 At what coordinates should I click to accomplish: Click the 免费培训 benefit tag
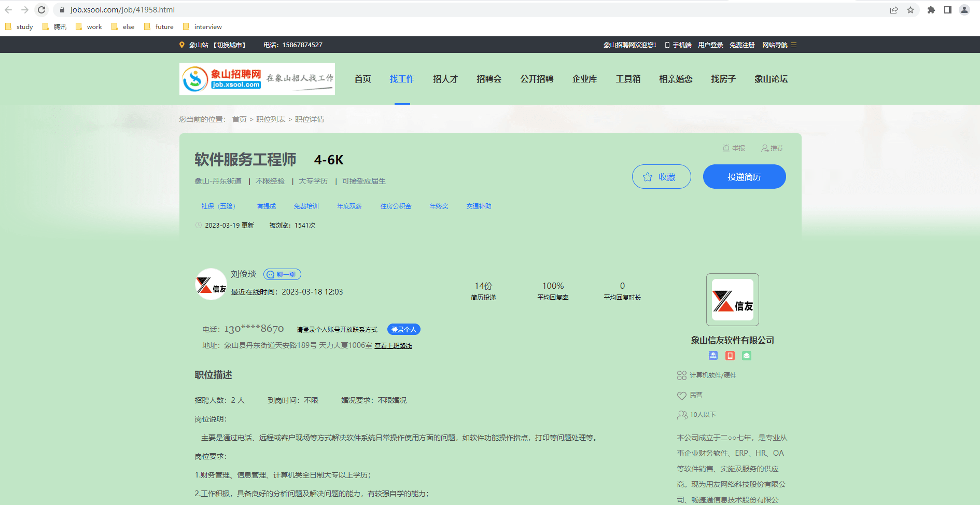click(306, 206)
